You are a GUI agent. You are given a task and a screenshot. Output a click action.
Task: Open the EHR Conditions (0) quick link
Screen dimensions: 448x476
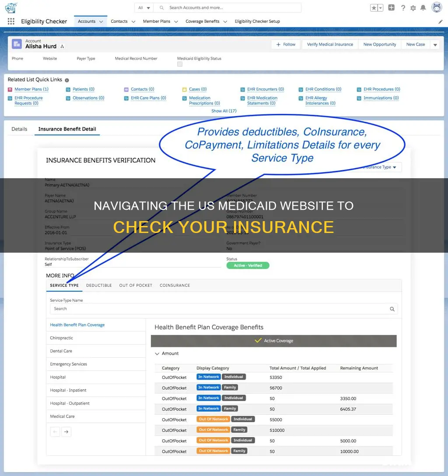(x=323, y=89)
